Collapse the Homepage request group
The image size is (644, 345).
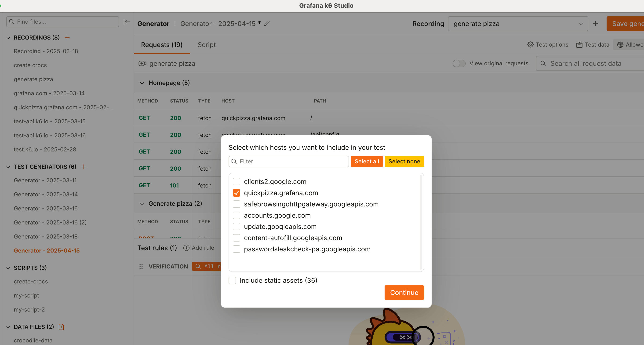142,83
